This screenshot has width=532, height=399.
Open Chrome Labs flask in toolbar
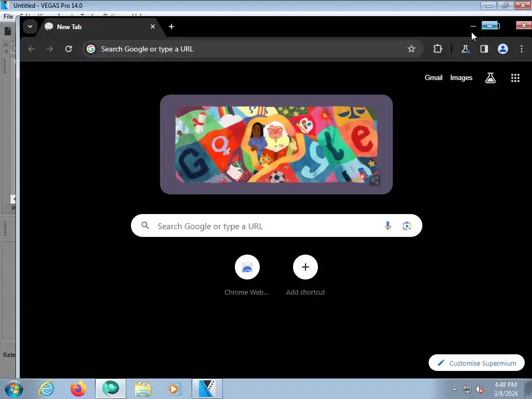pos(465,49)
